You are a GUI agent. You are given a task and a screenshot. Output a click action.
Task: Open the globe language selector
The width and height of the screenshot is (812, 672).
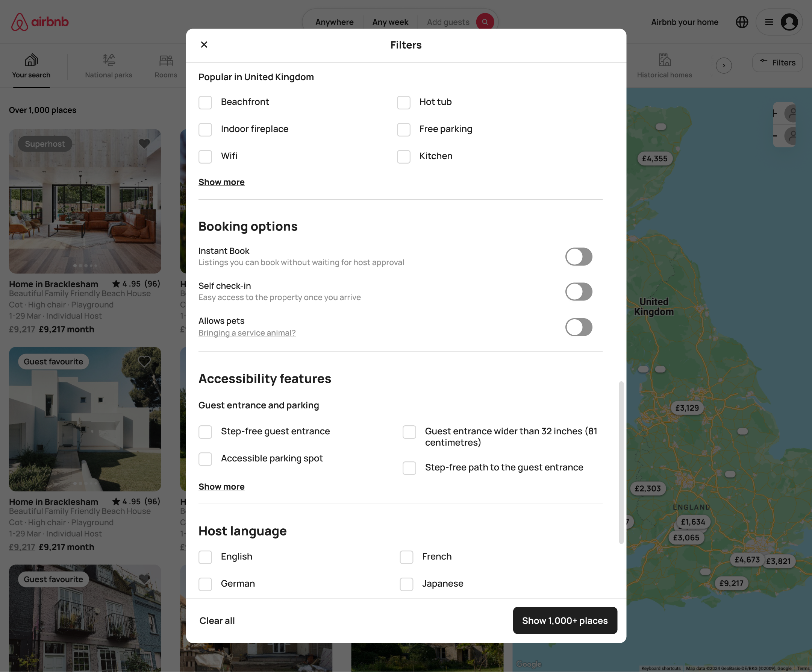pyautogui.click(x=741, y=22)
